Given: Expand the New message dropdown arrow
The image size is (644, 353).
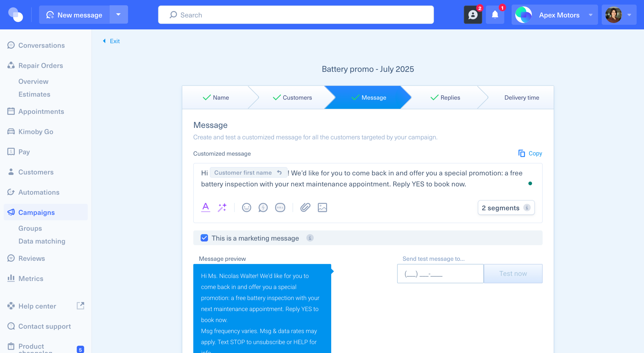Looking at the screenshot, I should pos(118,15).
